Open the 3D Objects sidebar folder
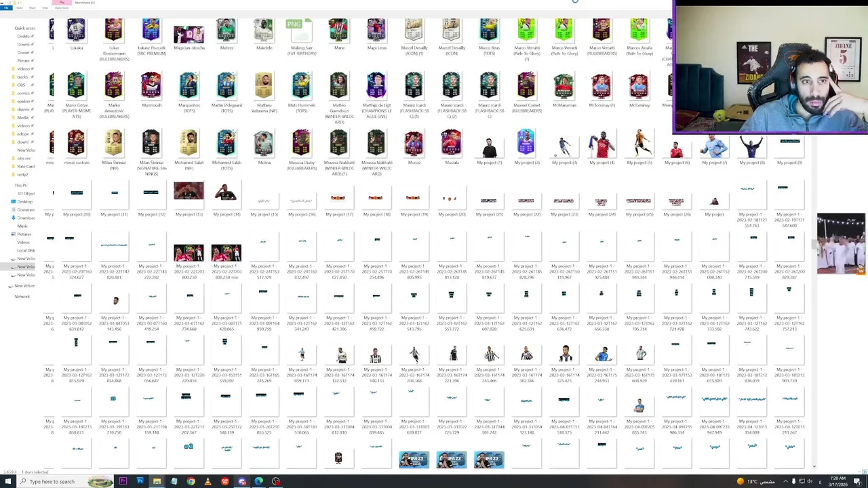The width and height of the screenshot is (868, 488). click(26, 193)
